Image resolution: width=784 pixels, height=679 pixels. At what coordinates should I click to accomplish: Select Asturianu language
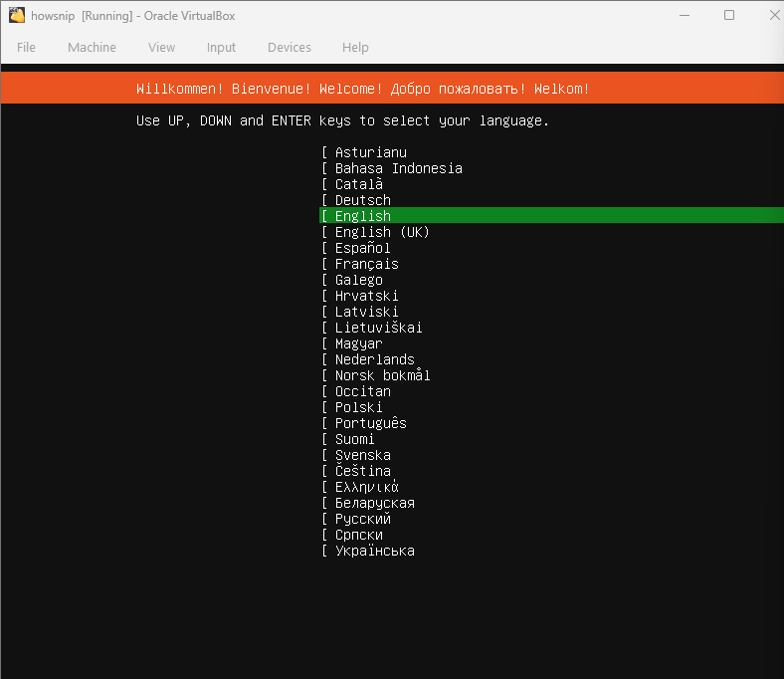pyautogui.click(x=371, y=152)
